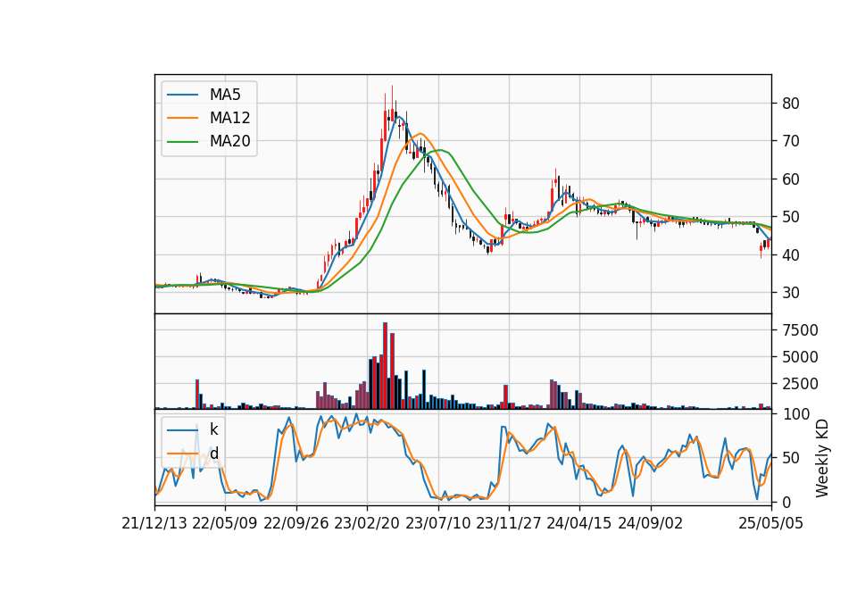Click the green MA20 legend line sample

(x=182, y=142)
